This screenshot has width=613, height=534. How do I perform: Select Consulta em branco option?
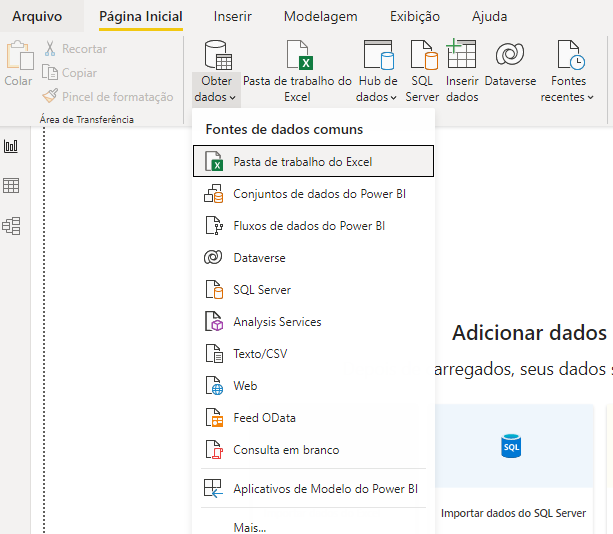tap(313, 450)
